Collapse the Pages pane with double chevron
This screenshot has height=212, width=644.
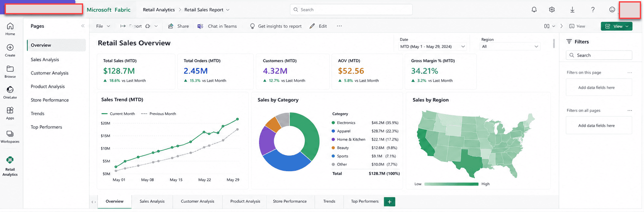point(83,26)
